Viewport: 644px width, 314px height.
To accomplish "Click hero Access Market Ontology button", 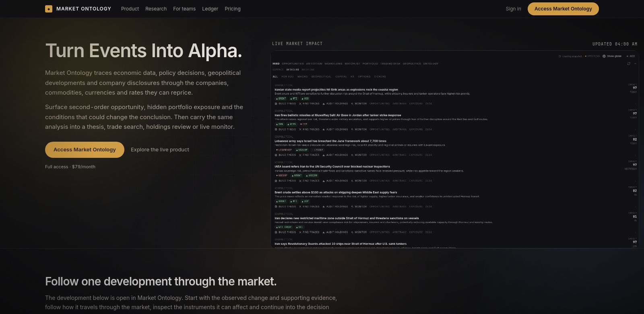I will click(x=85, y=150).
